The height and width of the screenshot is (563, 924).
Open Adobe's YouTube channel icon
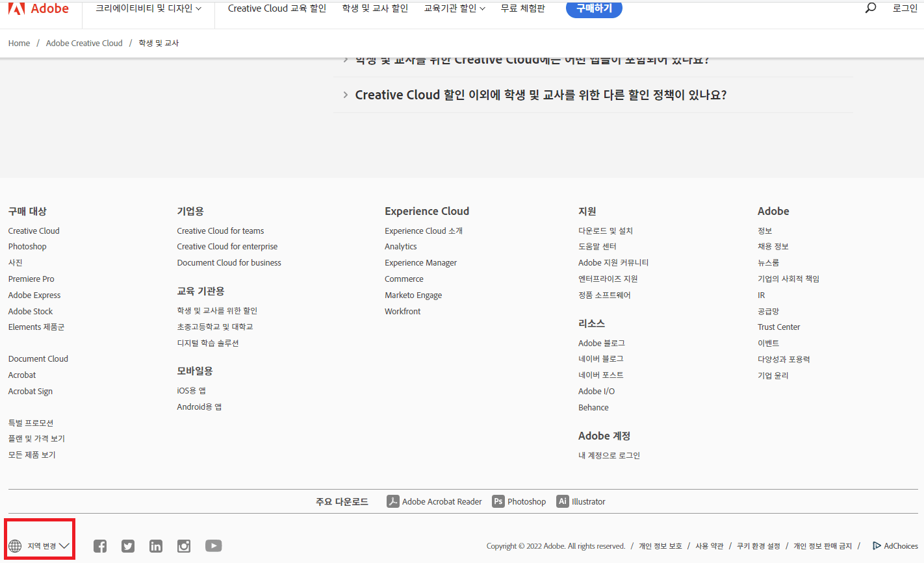[214, 546]
